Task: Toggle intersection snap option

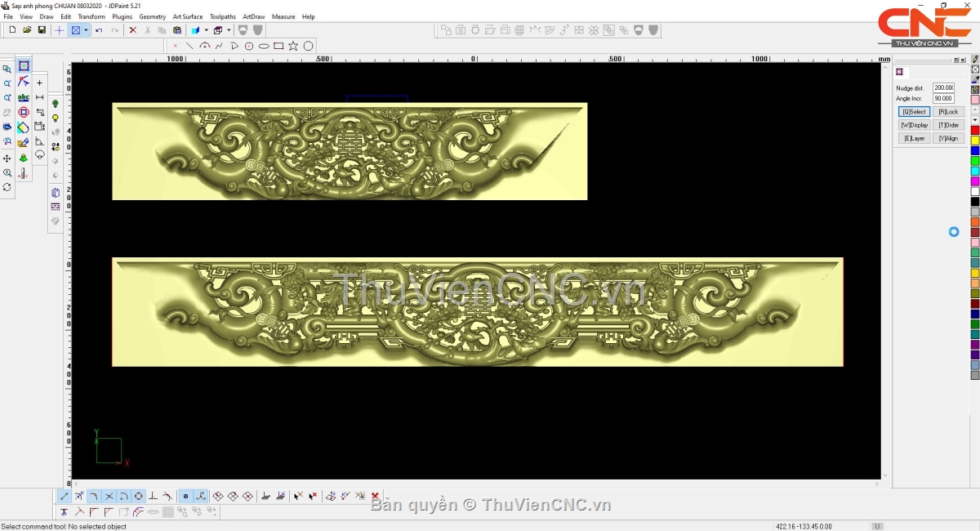Action: tap(109, 496)
